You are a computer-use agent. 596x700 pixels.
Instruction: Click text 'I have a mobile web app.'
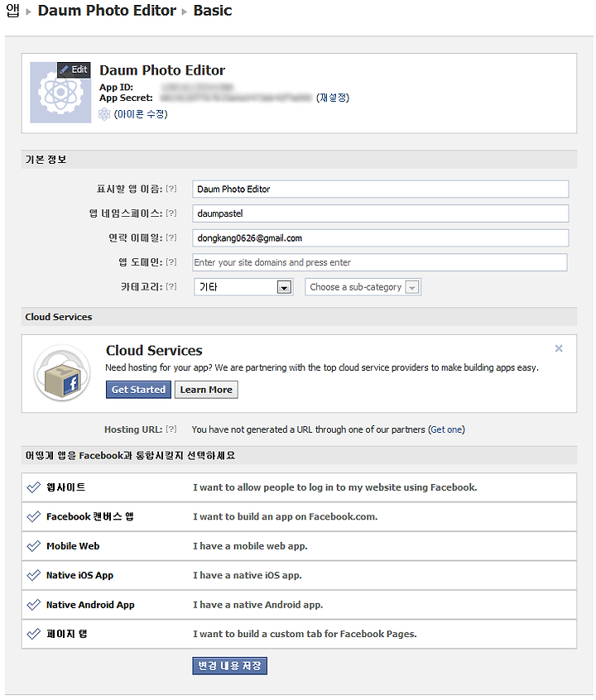(x=250, y=546)
